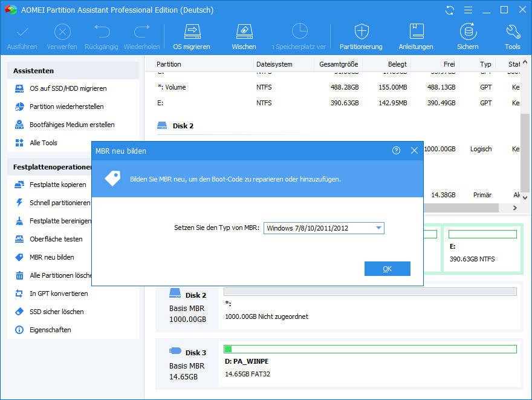
Task: Click the Wiederholen redo icon
Action: click(x=142, y=31)
